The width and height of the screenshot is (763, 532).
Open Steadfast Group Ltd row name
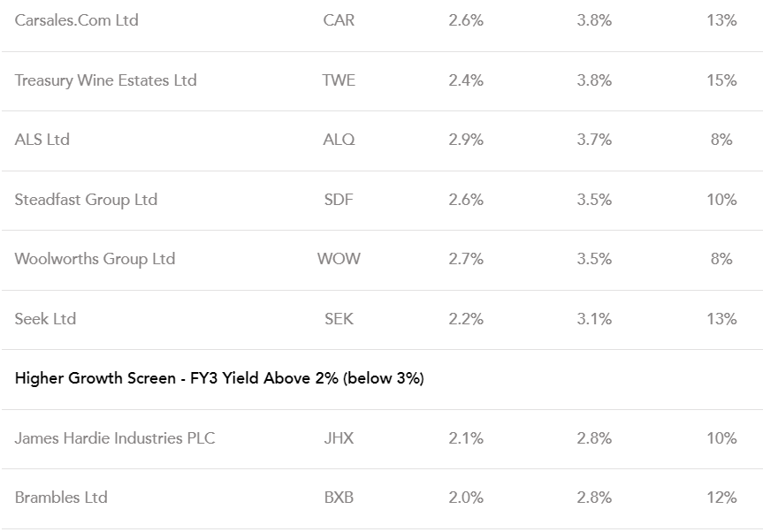[86, 200]
